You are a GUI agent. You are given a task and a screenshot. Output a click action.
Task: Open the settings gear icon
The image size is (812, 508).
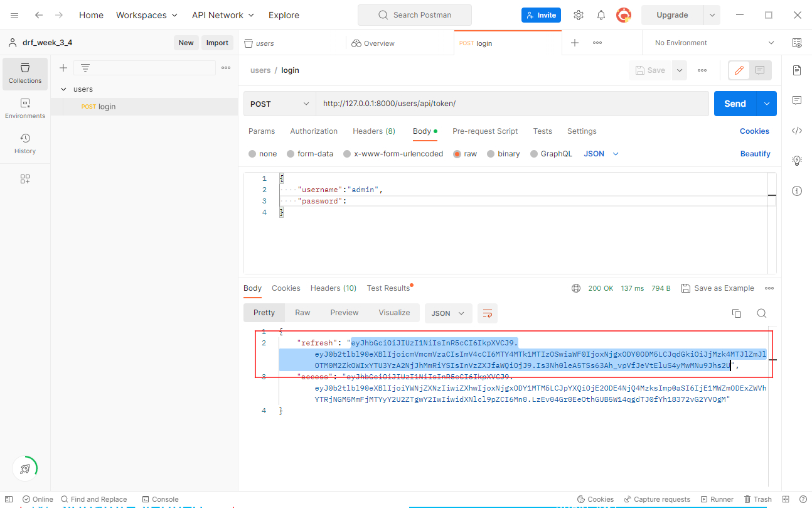[x=579, y=15]
